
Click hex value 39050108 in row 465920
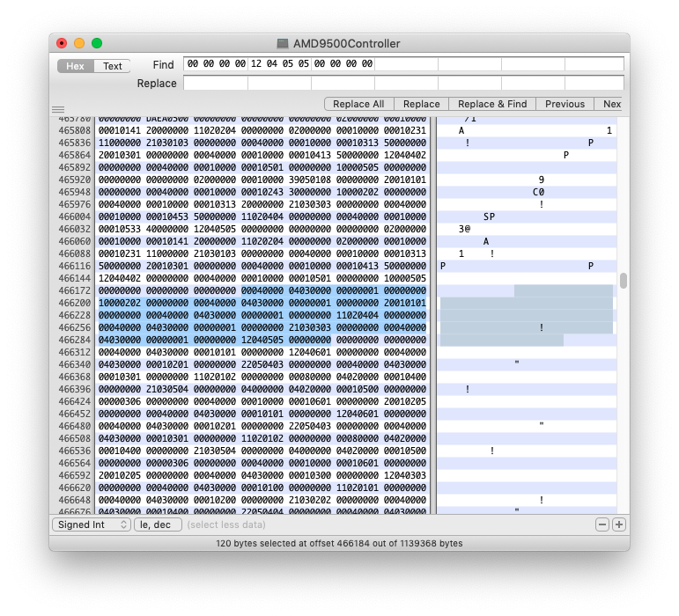point(310,180)
